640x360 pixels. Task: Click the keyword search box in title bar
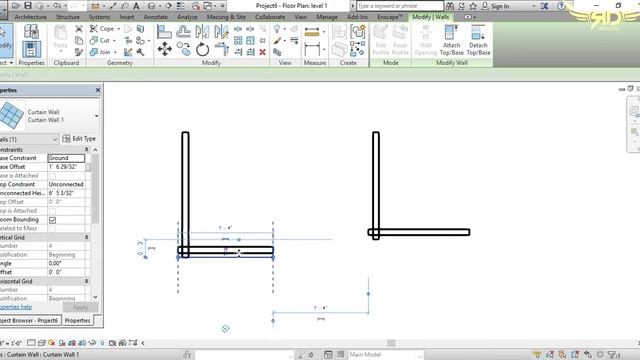tap(400, 6)
